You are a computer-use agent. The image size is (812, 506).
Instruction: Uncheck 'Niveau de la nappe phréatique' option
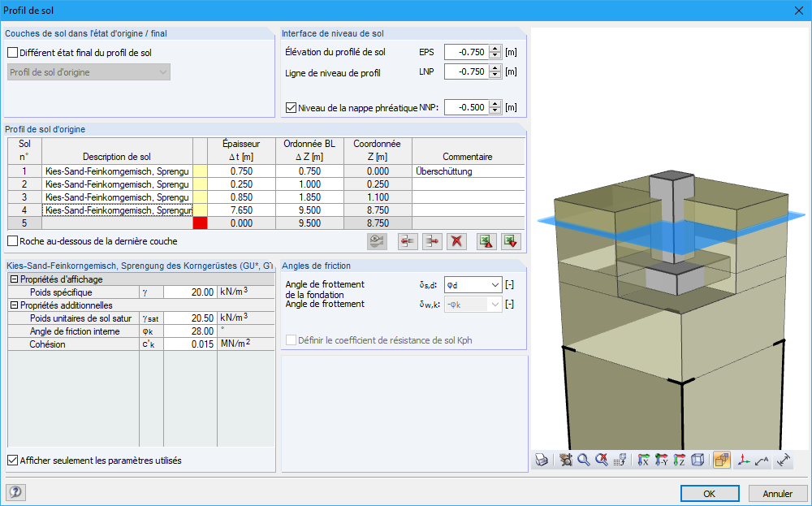point(291,108)
